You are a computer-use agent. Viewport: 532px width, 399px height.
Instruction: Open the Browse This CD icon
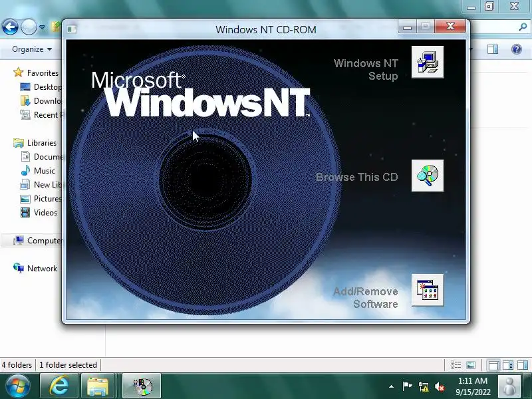coord(428,176)
